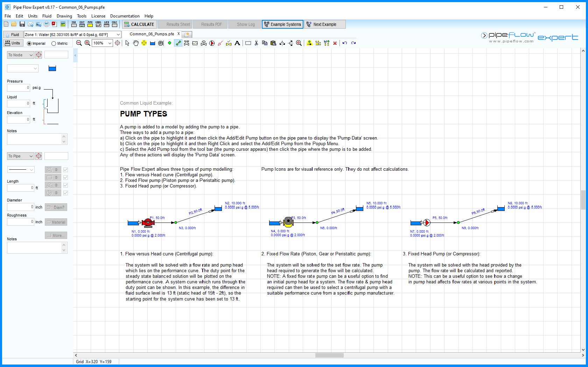The width and height of the screenshot is (588, 367).
Task: Zoom in with the plus magnifier
Action: click(x=87, y=43)
